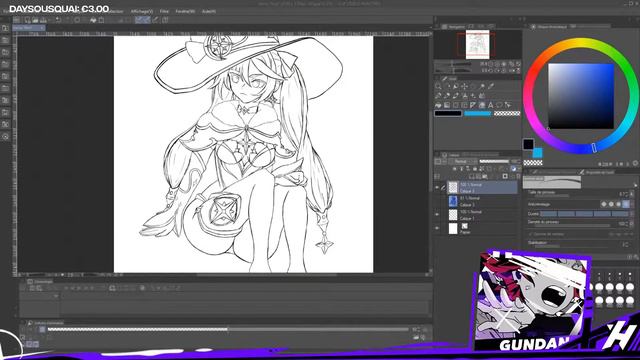Select the Papier layer row
This screenshot has width=640, height=360.
(482, 229)
